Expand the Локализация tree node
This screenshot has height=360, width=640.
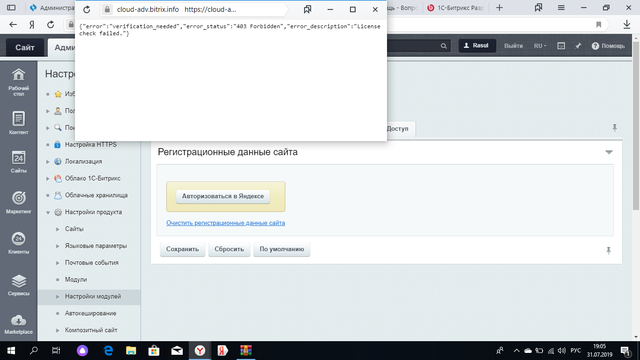pyautogui.click(x=48, y=162)
